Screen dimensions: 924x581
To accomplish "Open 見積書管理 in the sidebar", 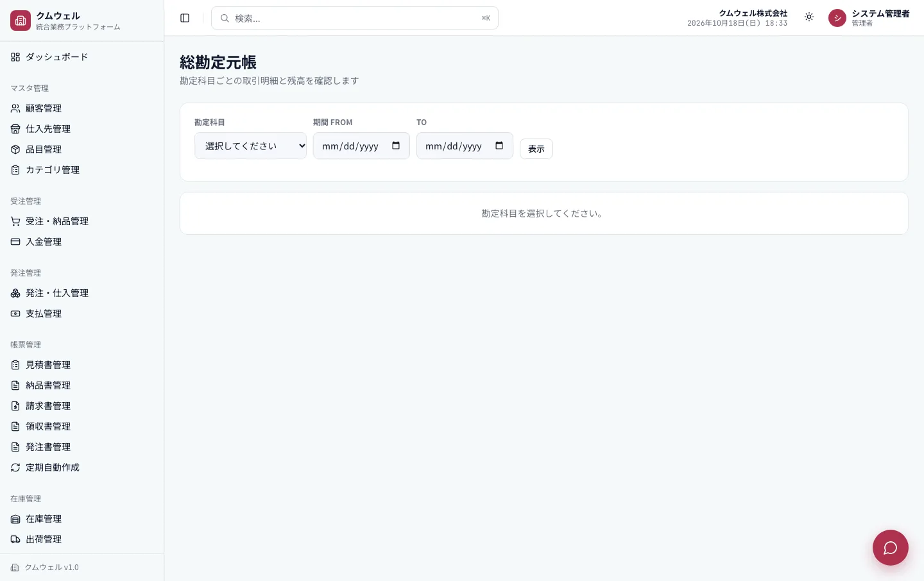I will tap(81, 365).
